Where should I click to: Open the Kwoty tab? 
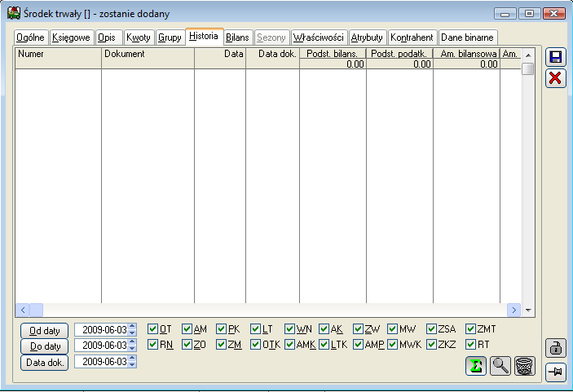pyautogui.click(x=139, y=37)
